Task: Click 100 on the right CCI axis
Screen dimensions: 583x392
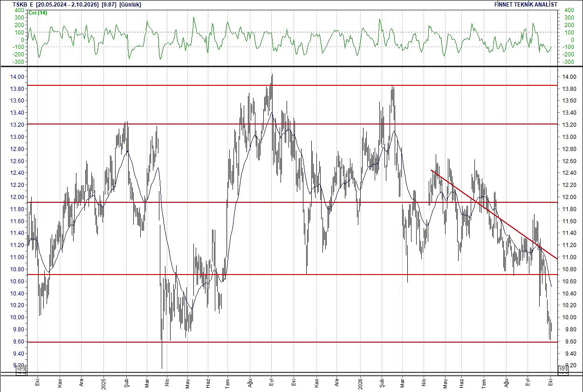Action: [x=569, y=33]
